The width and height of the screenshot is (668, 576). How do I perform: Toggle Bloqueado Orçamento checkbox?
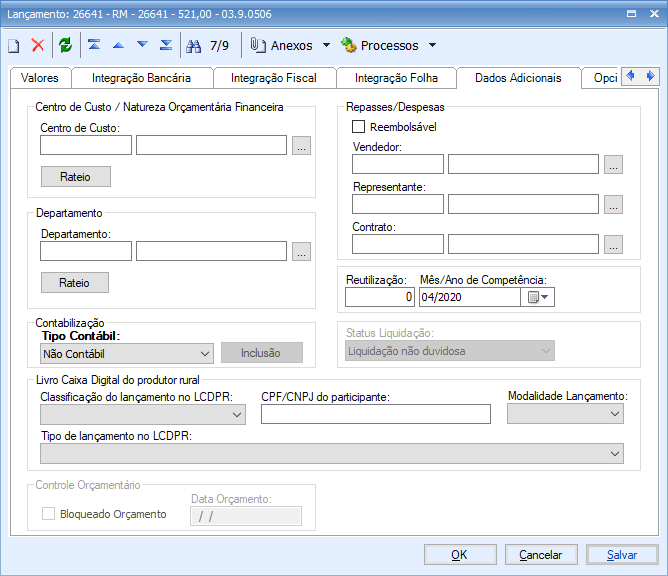48,513
